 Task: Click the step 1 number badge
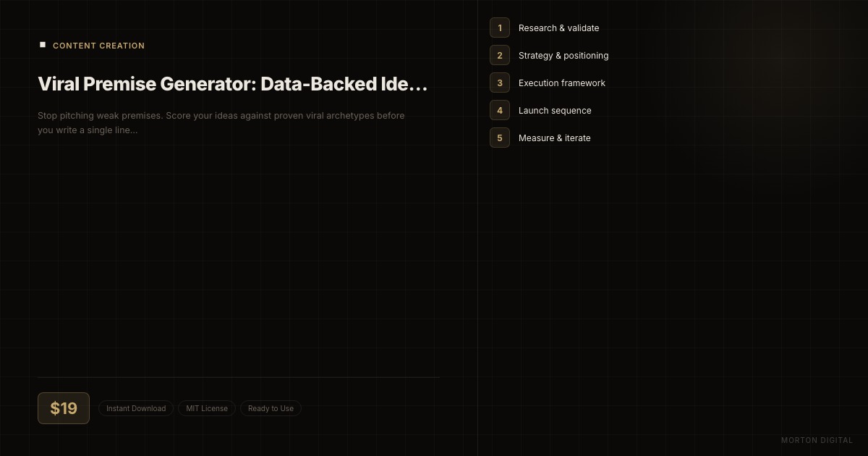[500, 28]
